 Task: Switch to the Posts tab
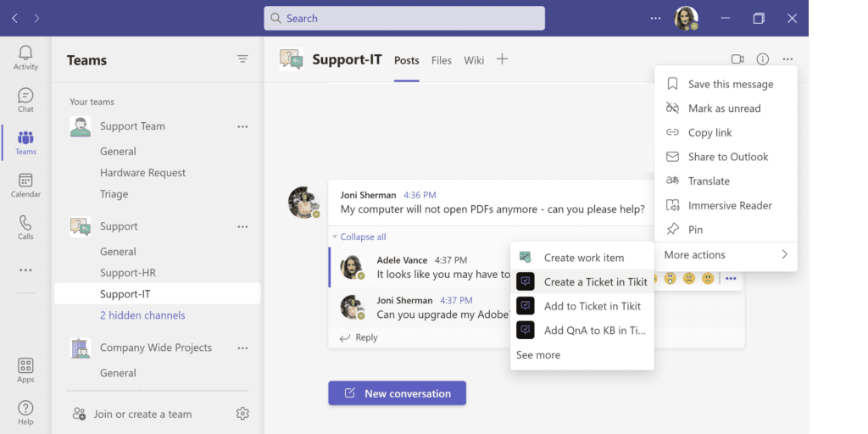pyautogui.click(x=406, y=60)
